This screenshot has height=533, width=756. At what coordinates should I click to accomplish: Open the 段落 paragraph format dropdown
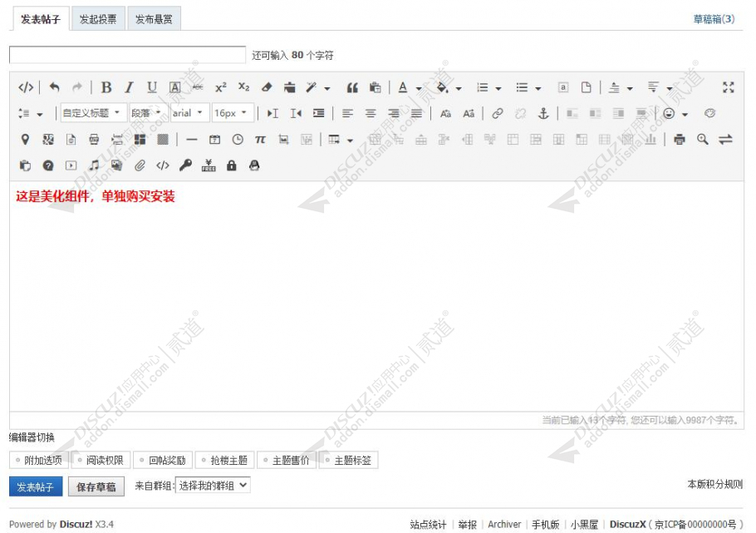[149, 113]
